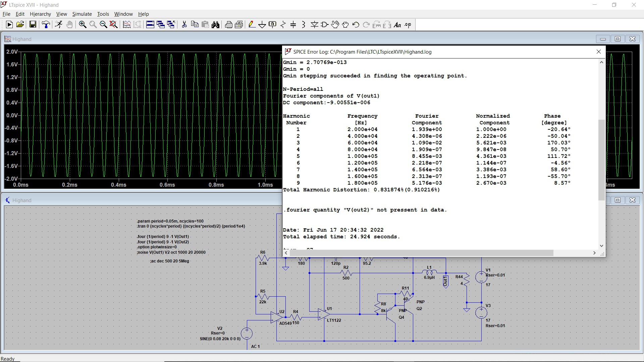Click the Find binoculars icon
This screenshot has width=644, height=362.
coord(216,24)
